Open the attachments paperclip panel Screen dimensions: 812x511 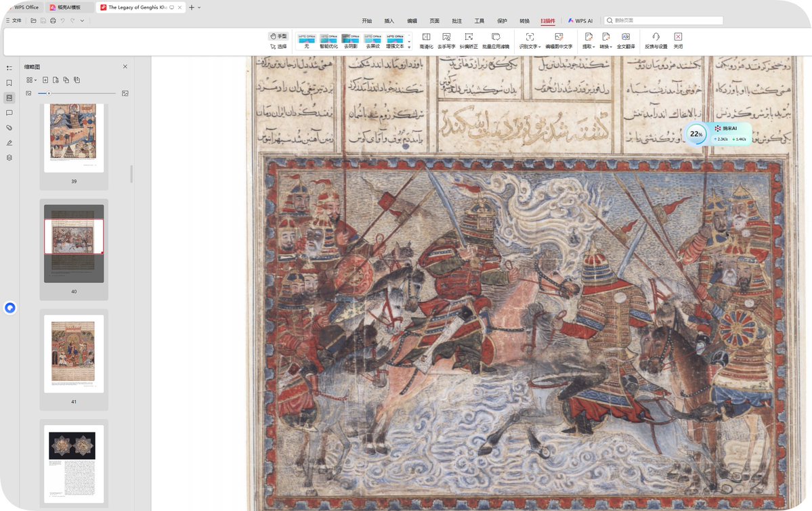click(x=9, y=128)
